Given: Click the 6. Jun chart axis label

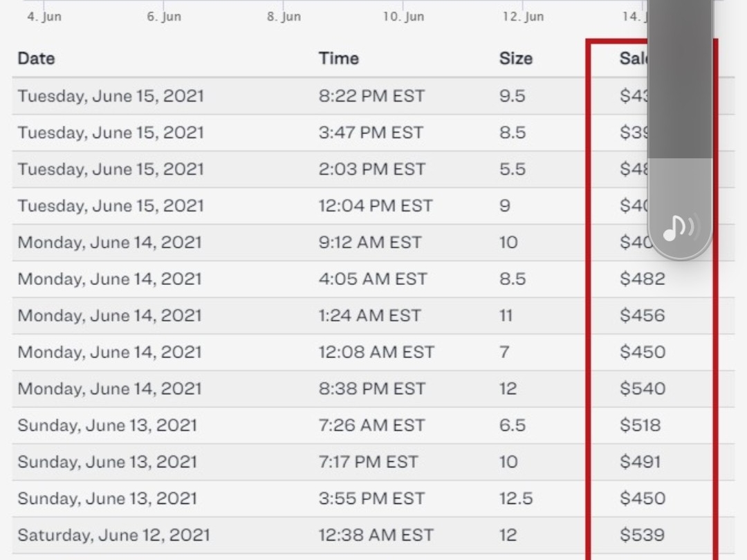Looking at the screenshot, I should click(164, 16).
